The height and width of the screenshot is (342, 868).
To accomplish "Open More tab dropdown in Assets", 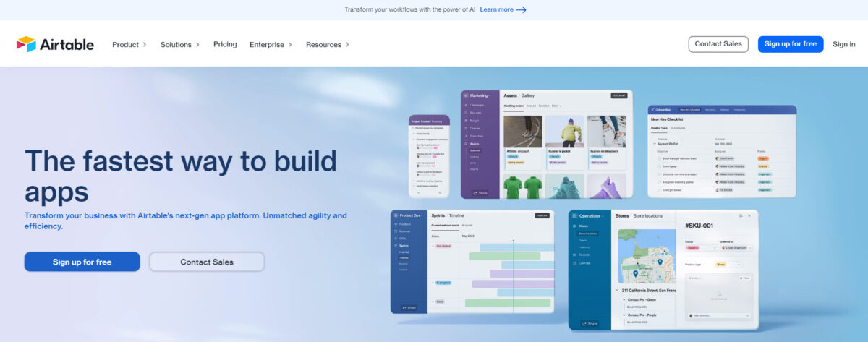I will tap(556, 106).
